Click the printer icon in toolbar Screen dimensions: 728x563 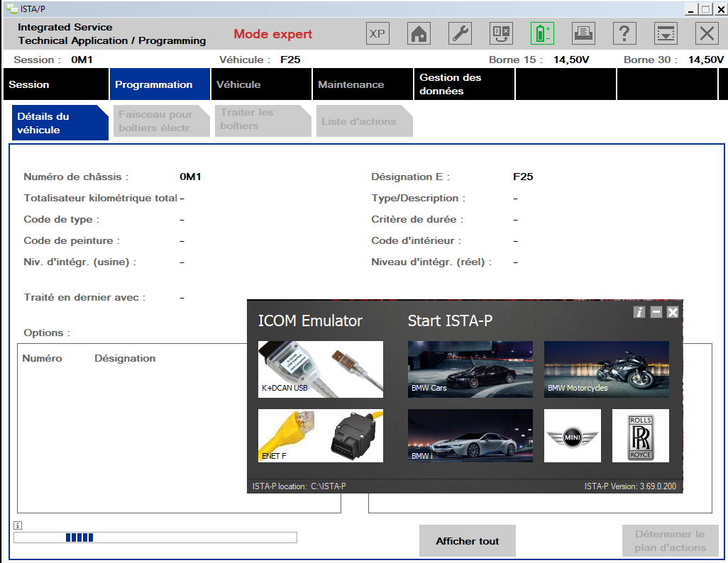(x=583, y=34)
